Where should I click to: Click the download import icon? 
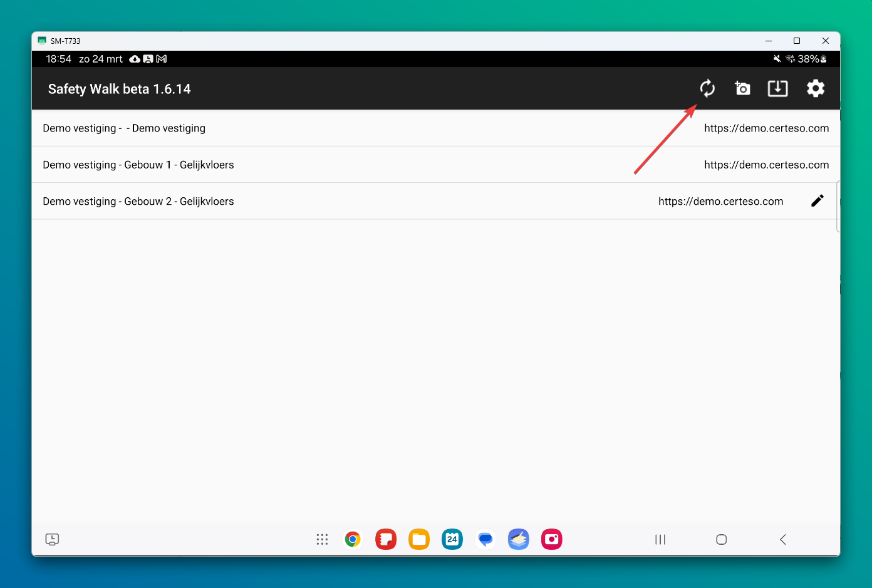click(777, 88)
